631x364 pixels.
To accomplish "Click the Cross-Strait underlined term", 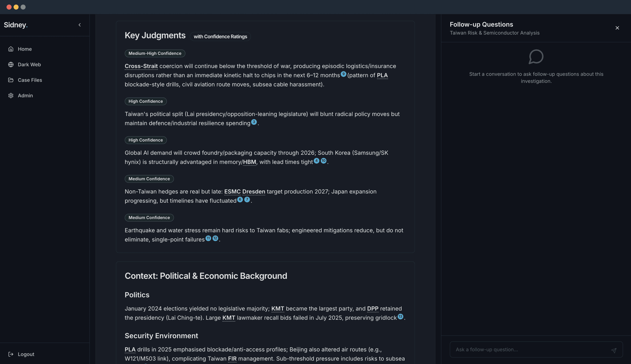I will pyautogui.click(x=141, y=66).
